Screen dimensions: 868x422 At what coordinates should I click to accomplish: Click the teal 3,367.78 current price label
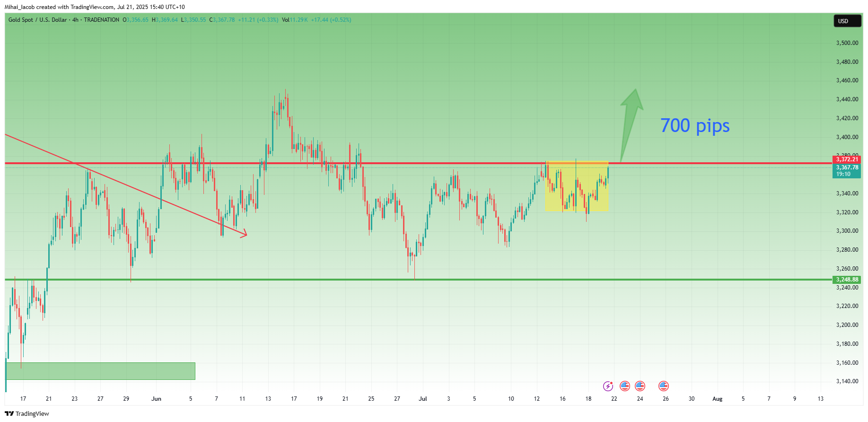point(847,167)
